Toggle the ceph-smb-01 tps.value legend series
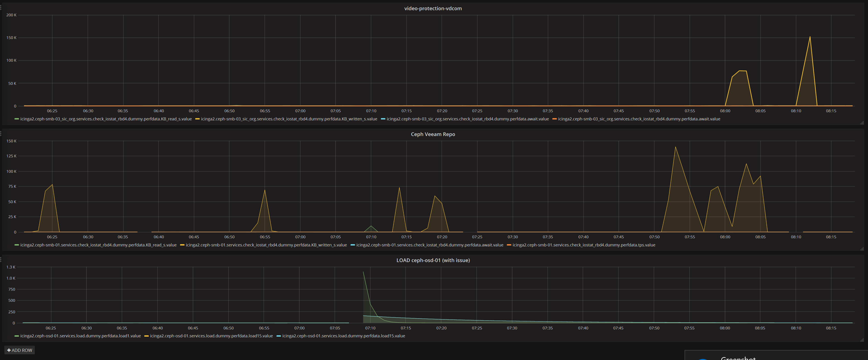 [584, 245]
